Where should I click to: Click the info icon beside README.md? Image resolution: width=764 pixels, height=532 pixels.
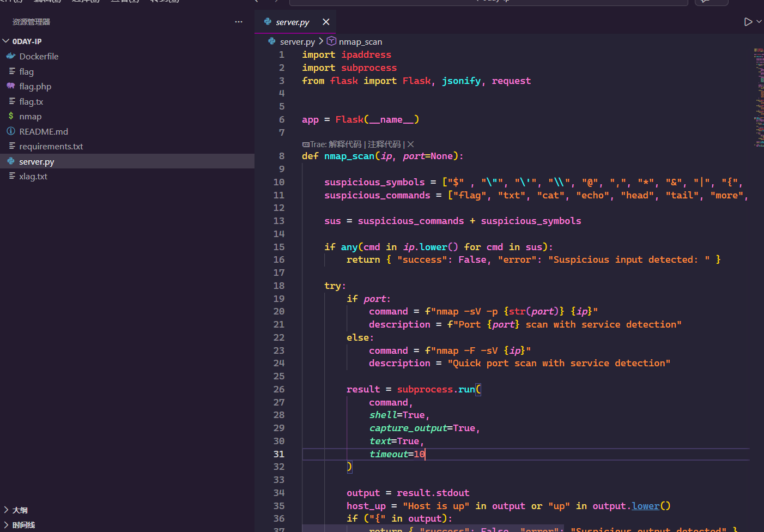click(x=11, y=131)
